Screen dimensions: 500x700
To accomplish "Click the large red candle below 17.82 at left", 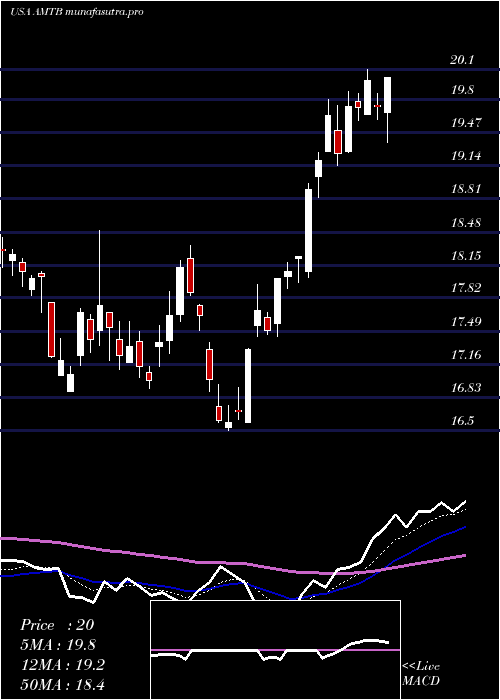I will [x=52, y=329].
